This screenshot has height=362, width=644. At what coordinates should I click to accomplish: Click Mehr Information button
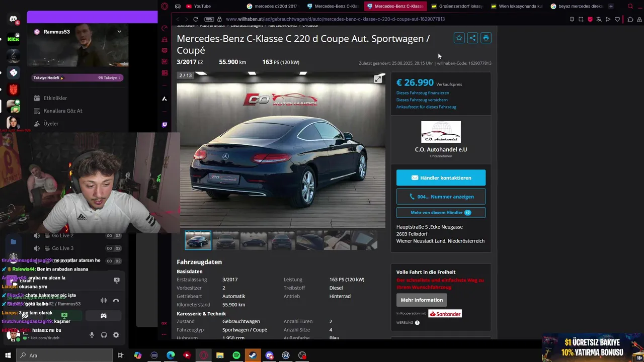point(422,300)
